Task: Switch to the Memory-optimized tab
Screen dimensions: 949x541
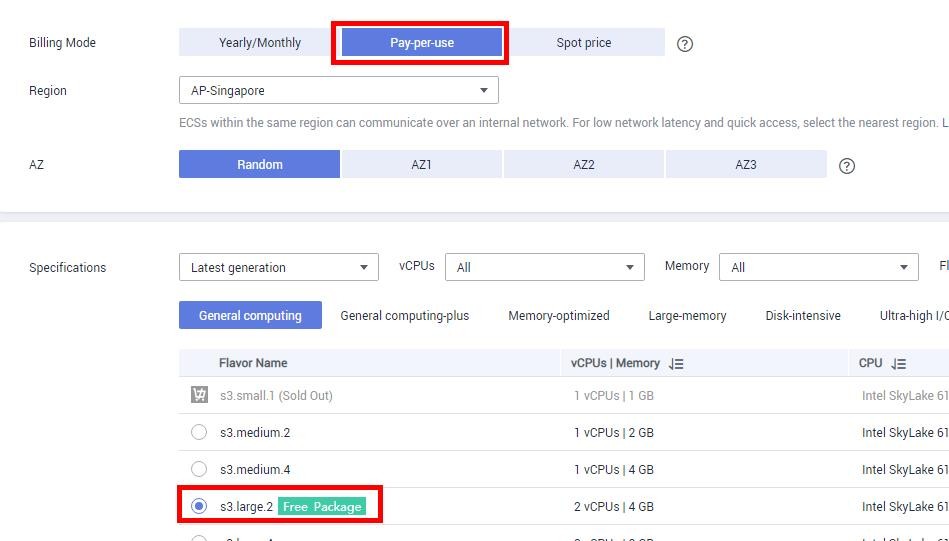Action: (x=558, y=315)
